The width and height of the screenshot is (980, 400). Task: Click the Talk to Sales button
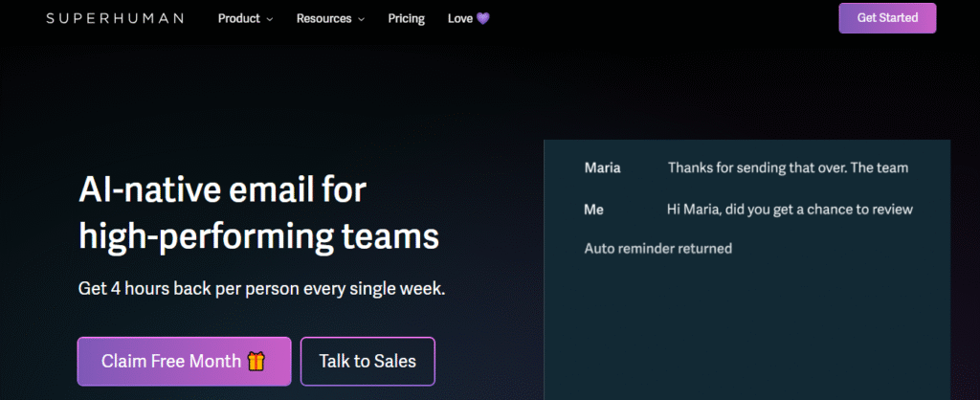(367, 362)
